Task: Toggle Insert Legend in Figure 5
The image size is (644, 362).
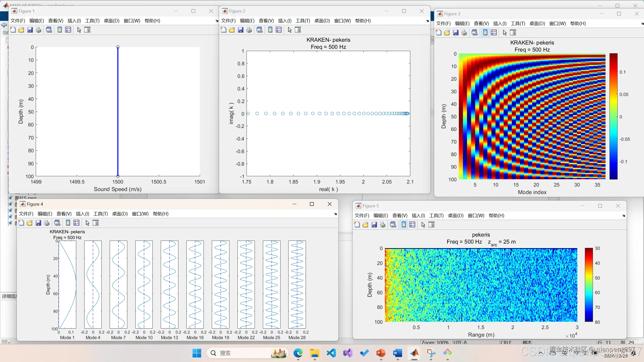Action: click(x=412, y=225)
